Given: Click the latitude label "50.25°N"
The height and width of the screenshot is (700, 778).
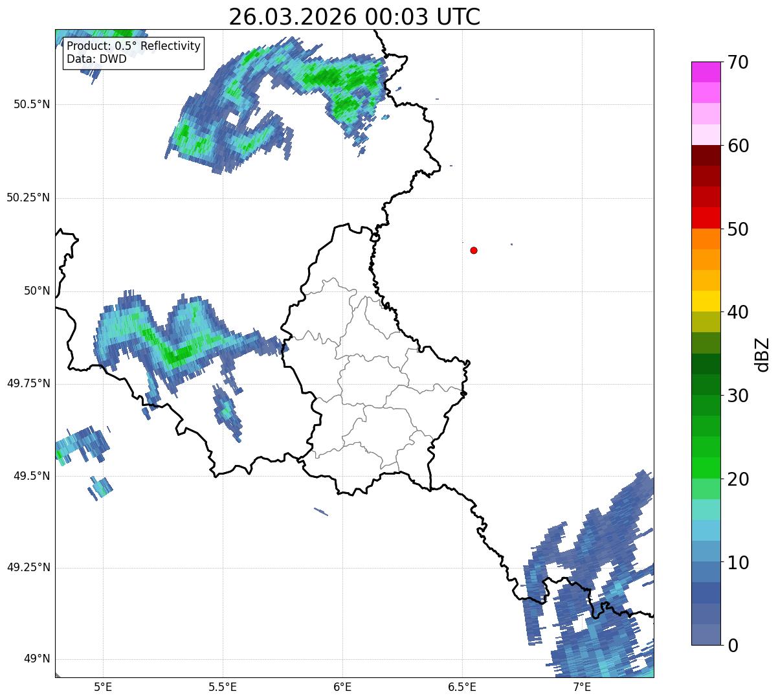Looking at the screenshot, I should click(x=28, y=198).
